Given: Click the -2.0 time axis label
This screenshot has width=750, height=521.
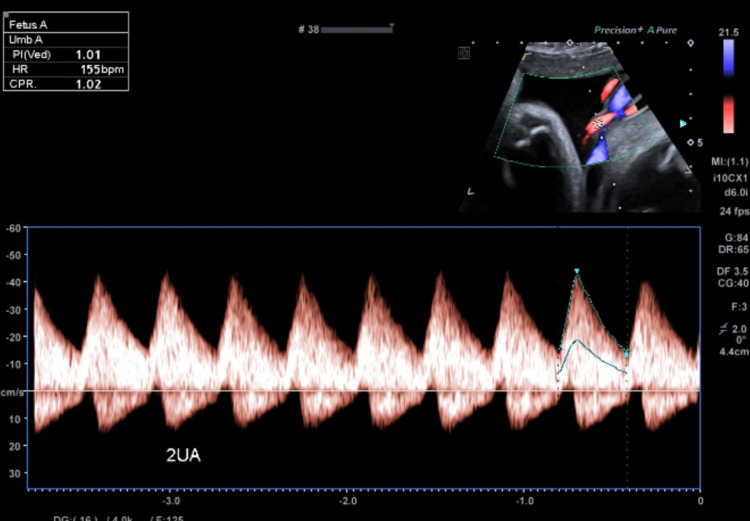Looking at the screenshot, I should [347, 501].
